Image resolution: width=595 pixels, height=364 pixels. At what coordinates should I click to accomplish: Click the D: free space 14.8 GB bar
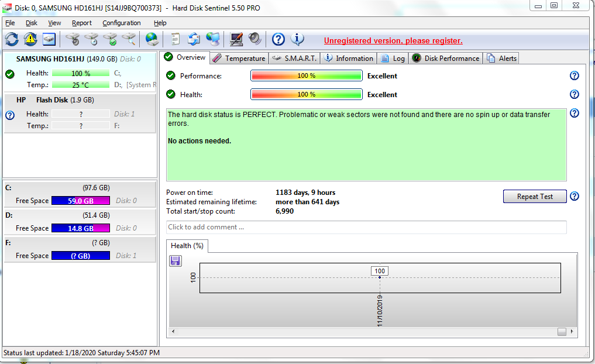point(81,228)
